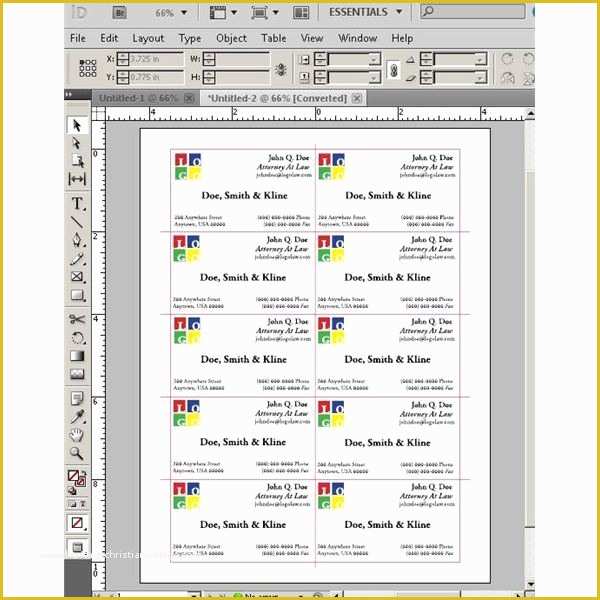This screenshot has width=600, height=600.
Task: Click the Arrange Documents icon
Action: click(301, 13)
